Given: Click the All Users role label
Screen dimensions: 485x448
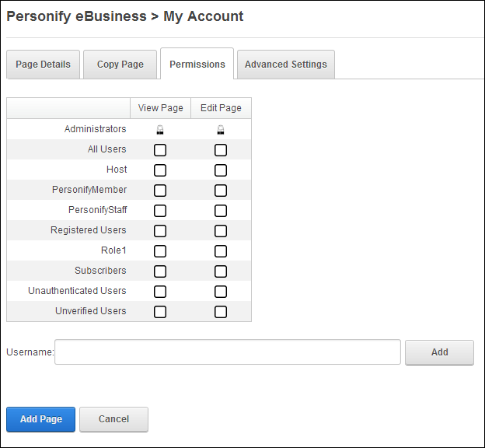Looking at the screenshot, I should [x=106, y=149].
